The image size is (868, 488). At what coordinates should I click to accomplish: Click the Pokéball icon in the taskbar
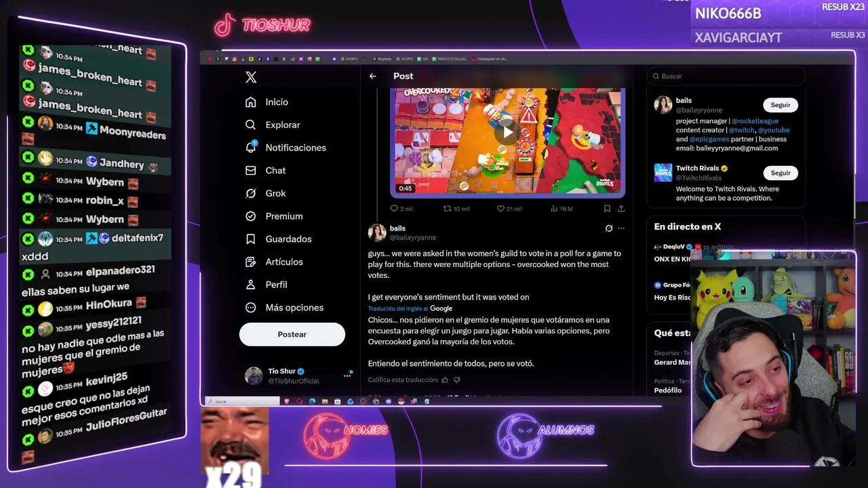pos(401,401)
